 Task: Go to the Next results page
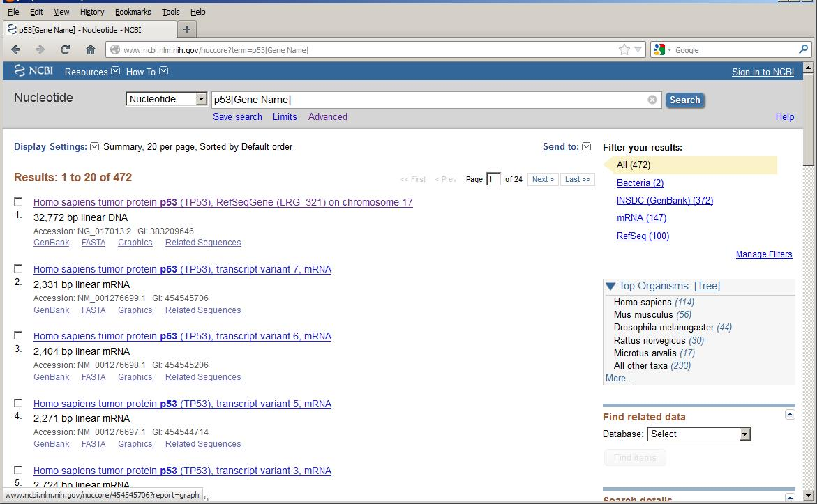click(x=543, y=179)
